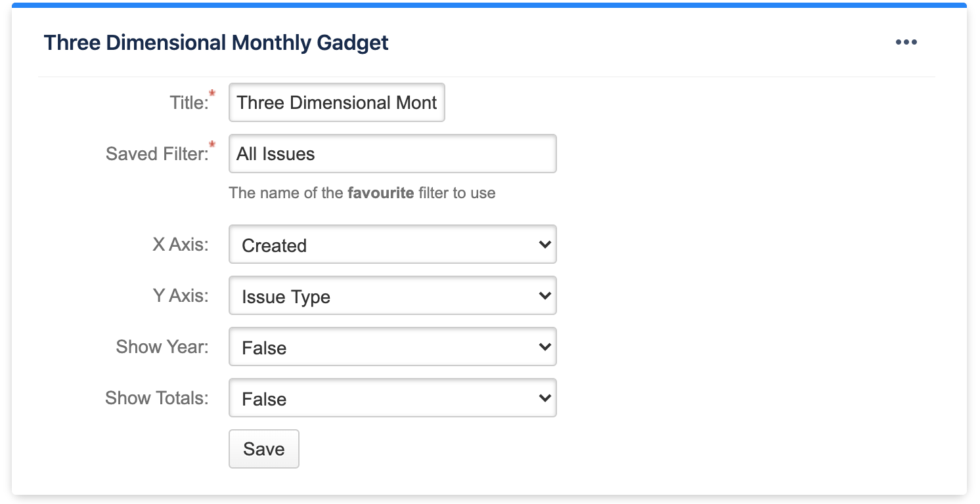Click the Three Dimensional Monthly Gadget header title
Screen dimensions: 980x504
click(216, 43)
